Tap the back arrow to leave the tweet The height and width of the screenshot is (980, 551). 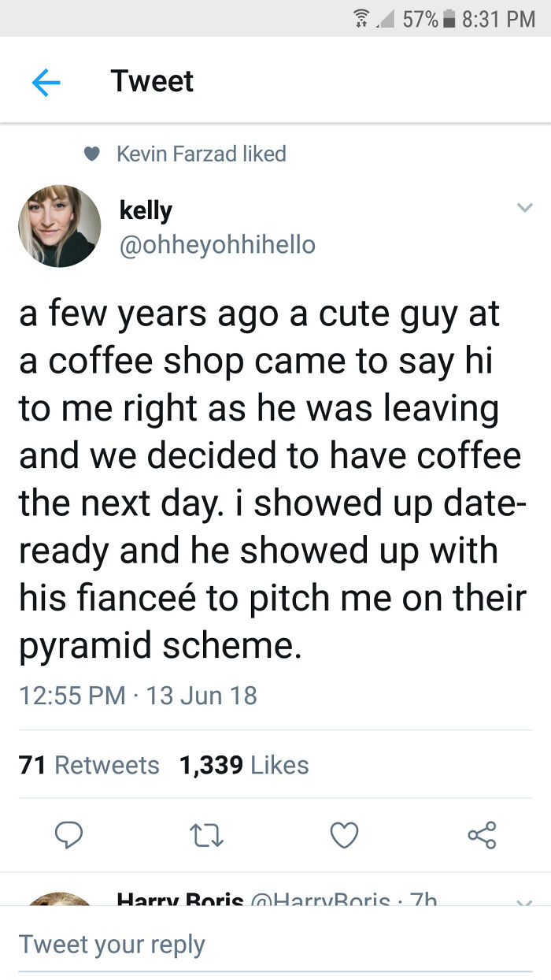coord(47,81)
